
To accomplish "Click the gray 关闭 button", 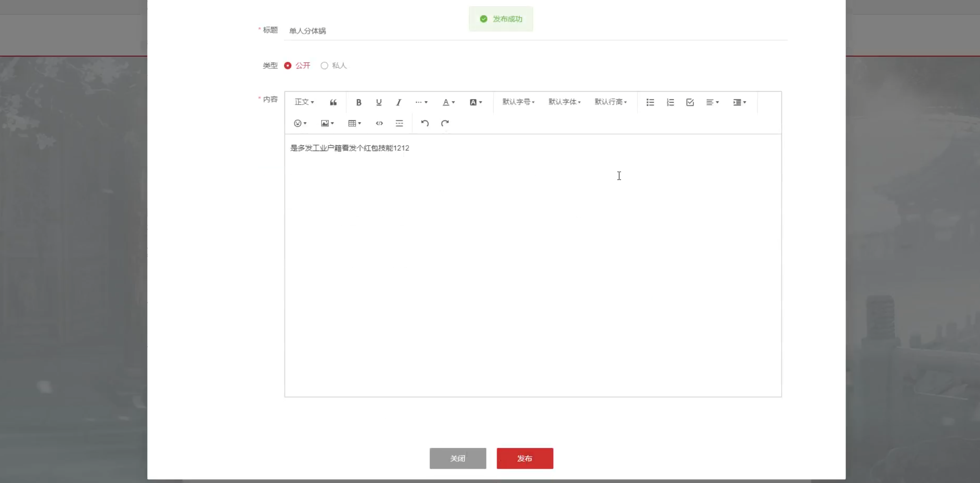I will click(x=457, y=458).
